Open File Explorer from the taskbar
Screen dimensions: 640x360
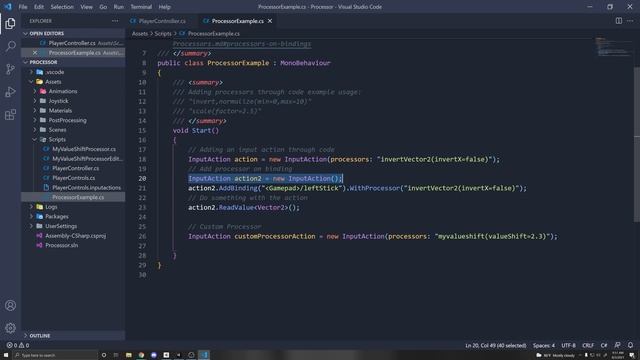(129, 355)
